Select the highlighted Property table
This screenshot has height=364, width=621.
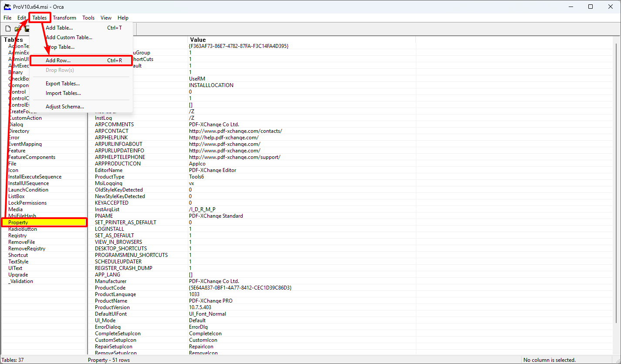pos(44,222)
